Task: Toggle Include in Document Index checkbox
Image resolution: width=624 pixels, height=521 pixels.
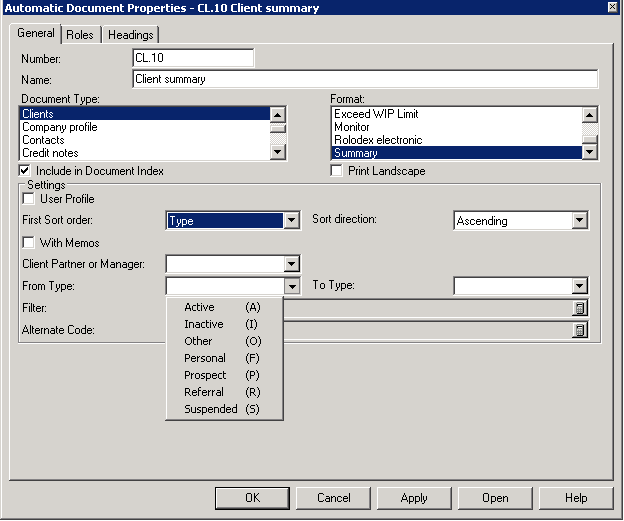Action: [x=27, y=171]
